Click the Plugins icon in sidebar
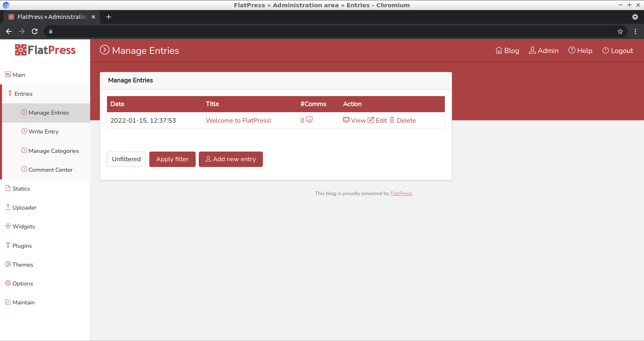The width and height of the screenshot is (644, 341). click(x=8, y=245)
